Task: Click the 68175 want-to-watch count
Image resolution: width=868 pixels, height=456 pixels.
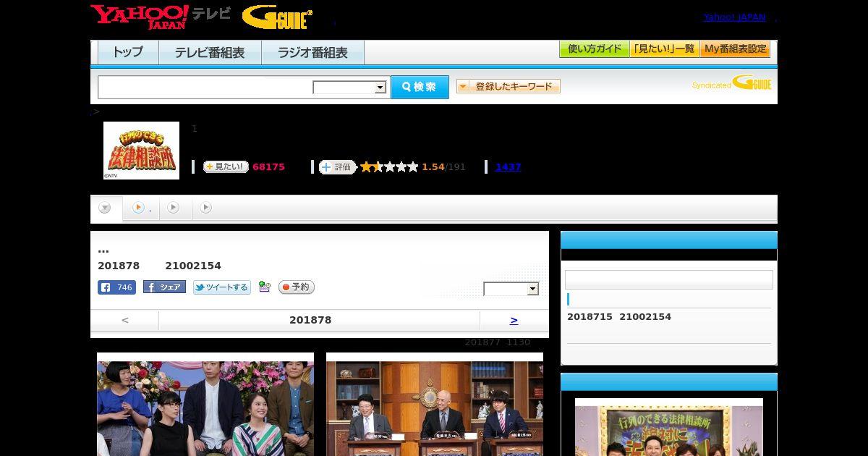Action: pos(268,166)
